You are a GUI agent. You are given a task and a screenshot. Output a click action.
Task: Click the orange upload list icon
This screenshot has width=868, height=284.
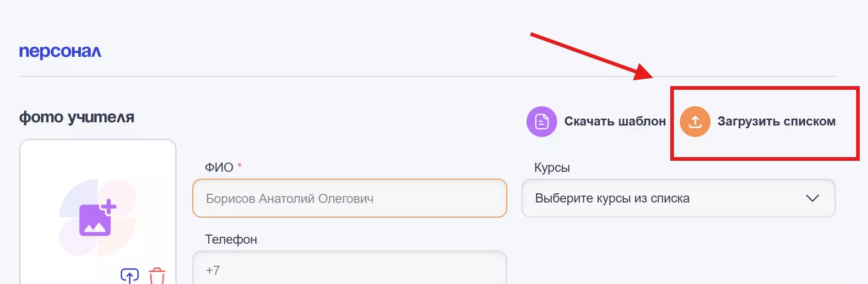tap(694, 122)
